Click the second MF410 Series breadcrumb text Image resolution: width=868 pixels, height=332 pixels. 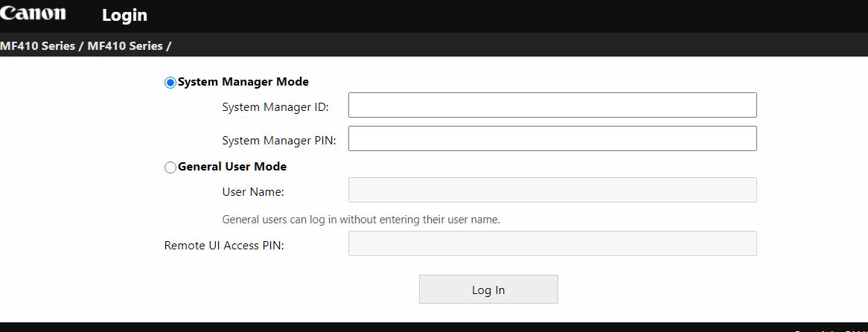coord(124,46)
